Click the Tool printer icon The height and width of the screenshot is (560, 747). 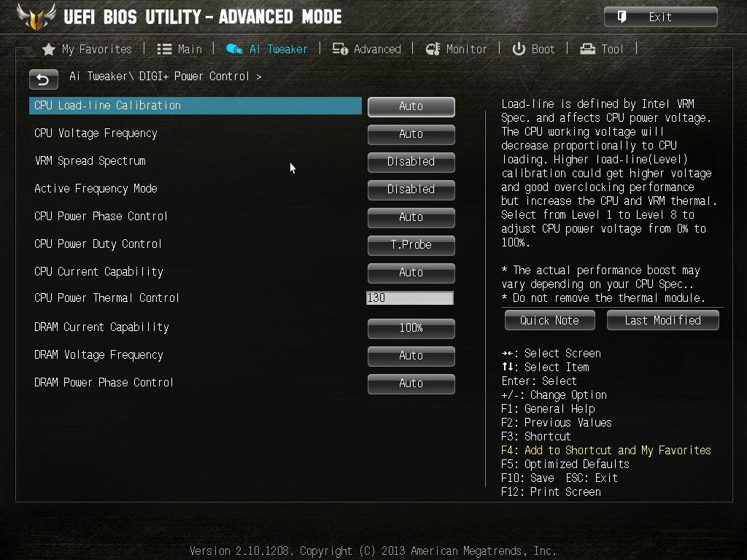[587, 49]
